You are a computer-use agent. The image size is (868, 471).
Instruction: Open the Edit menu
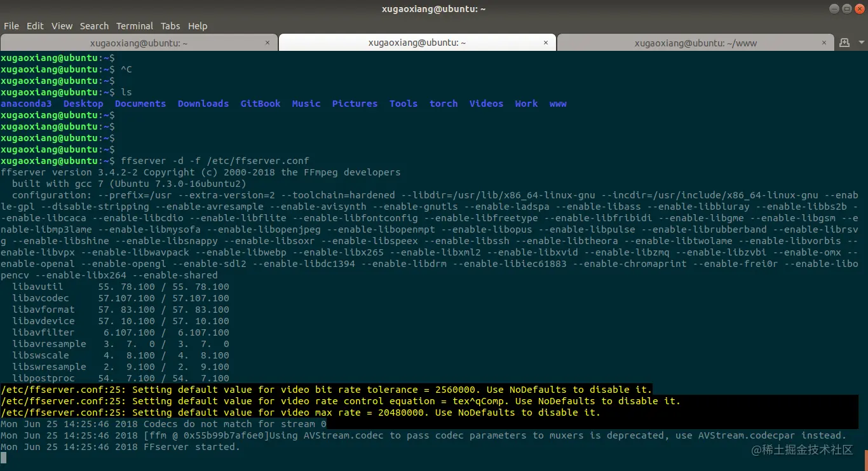point(35,26)
